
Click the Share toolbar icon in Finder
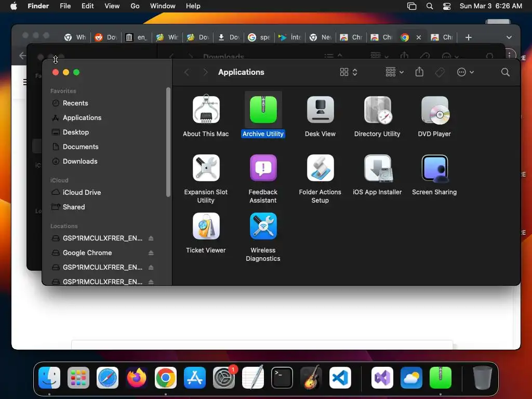[419, 72]
